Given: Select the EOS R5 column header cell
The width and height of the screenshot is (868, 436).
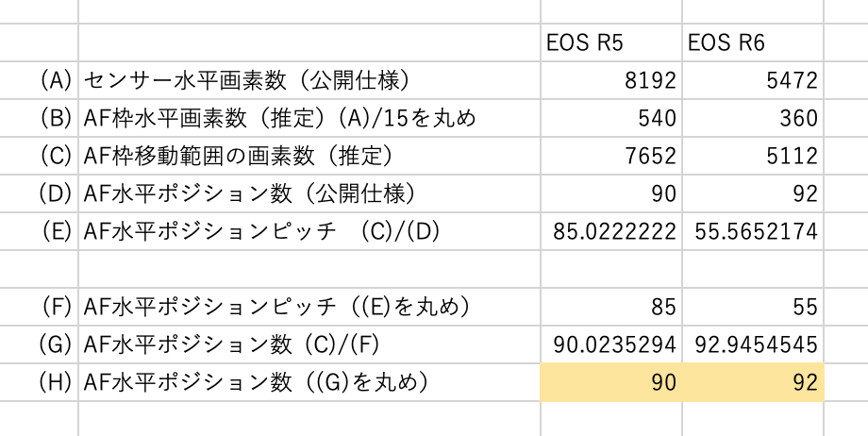Looking at the screenshot, I should (x=610, y=43).
